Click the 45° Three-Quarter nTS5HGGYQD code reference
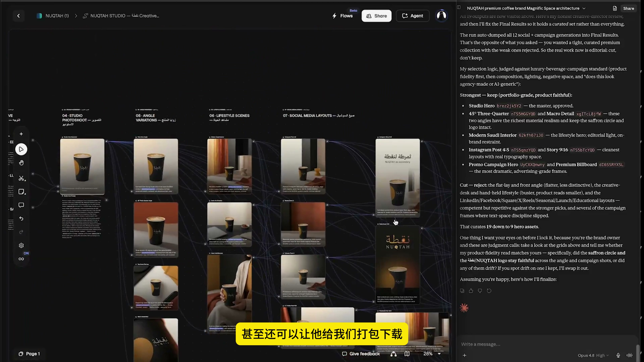Viewport: 644px width, 362px height. tap(523, 114)
